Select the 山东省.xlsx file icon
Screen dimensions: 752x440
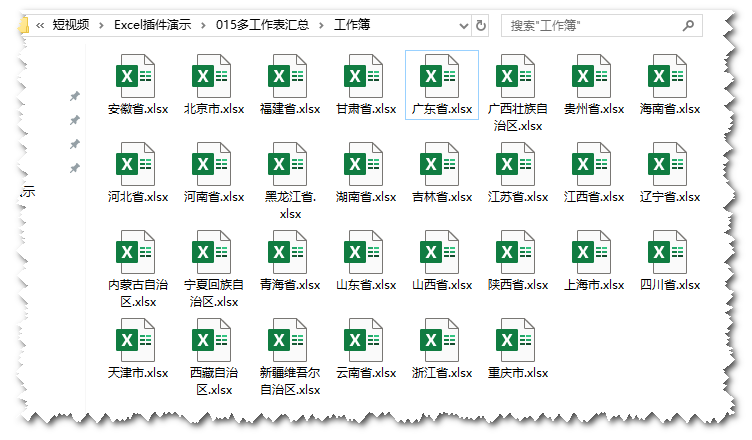click(363, 252)
